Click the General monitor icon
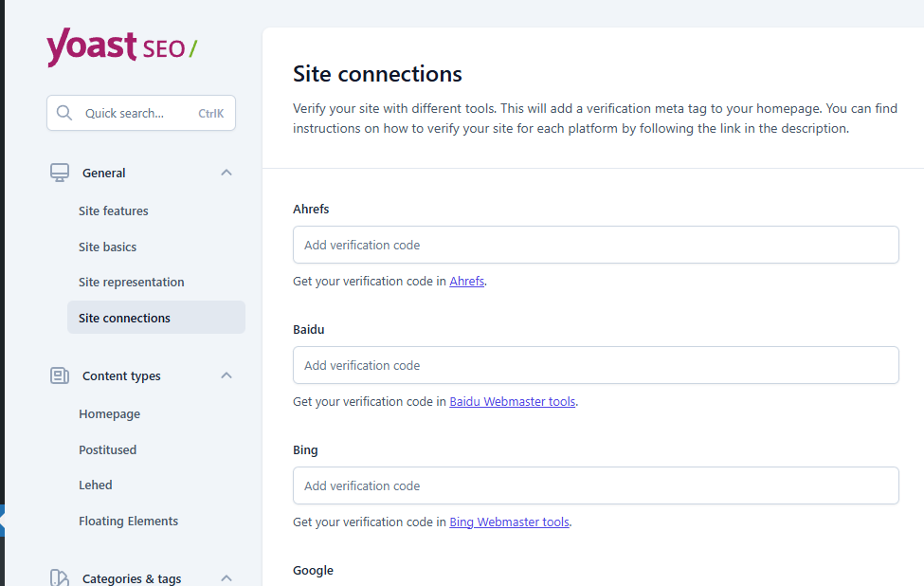This screenshot has height=586, width=924. (x=60, y=173)
